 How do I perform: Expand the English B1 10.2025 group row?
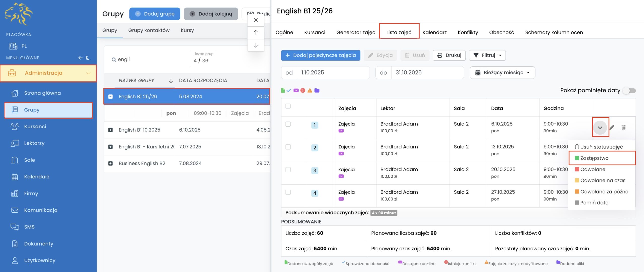[x=110, y=130]
